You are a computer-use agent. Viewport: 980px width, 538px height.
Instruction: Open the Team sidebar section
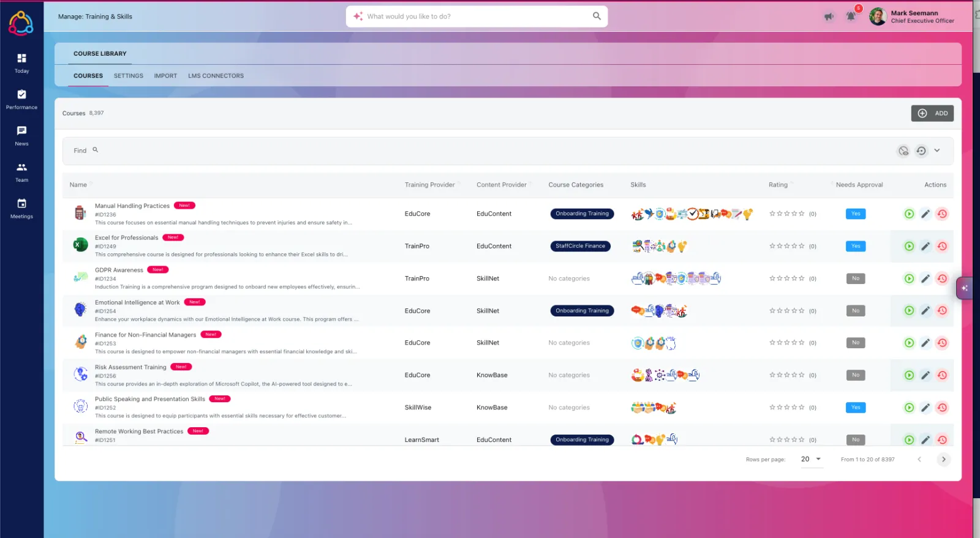coord(21,172)
